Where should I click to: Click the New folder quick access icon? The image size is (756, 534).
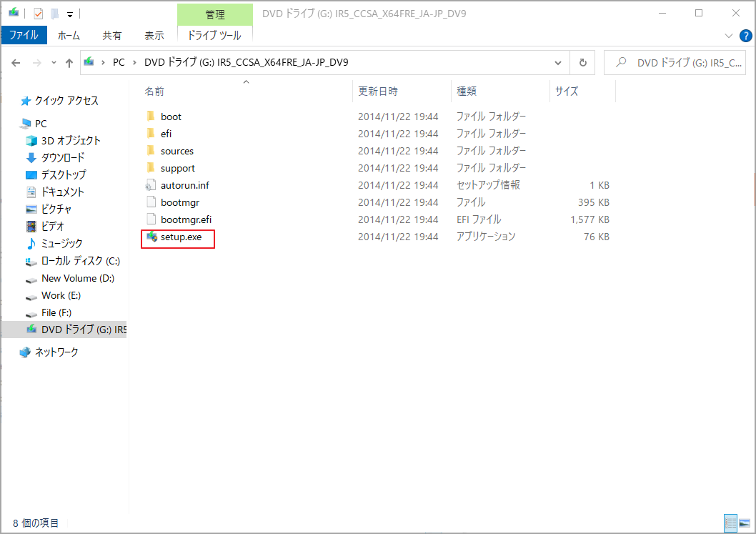pyautogui.click(x=54, y=14)
